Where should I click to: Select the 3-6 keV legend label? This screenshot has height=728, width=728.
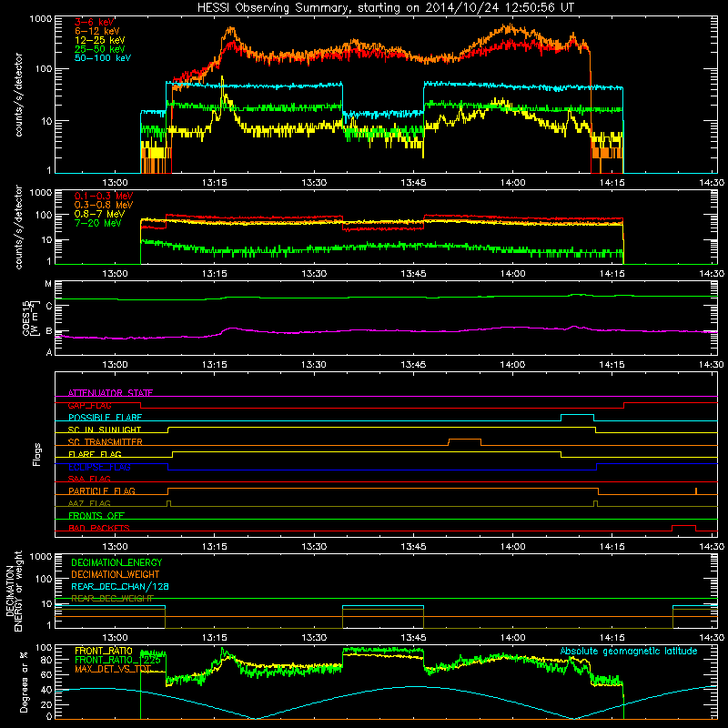point(95,22)
